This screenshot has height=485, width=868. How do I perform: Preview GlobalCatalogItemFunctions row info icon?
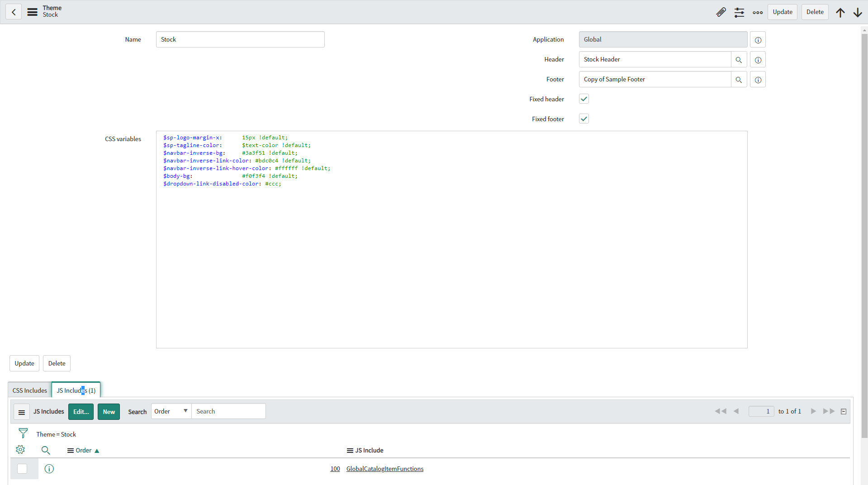tap(49, 469)
